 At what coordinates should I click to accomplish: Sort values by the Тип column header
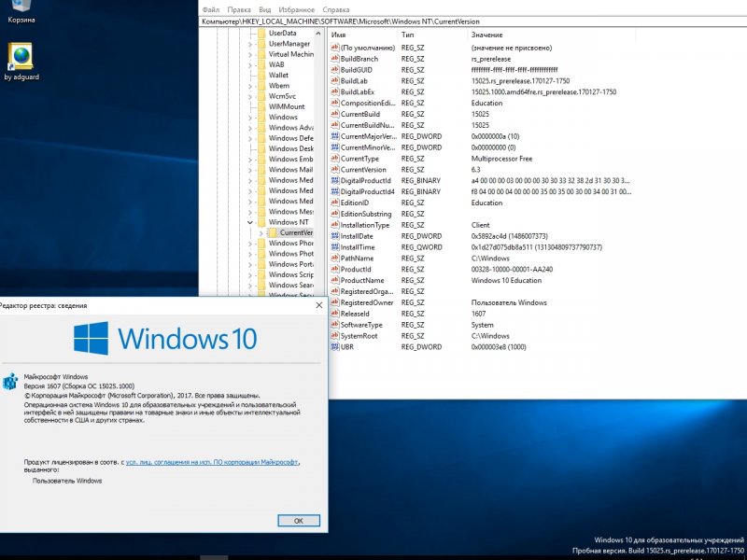(x=432, y=35)
